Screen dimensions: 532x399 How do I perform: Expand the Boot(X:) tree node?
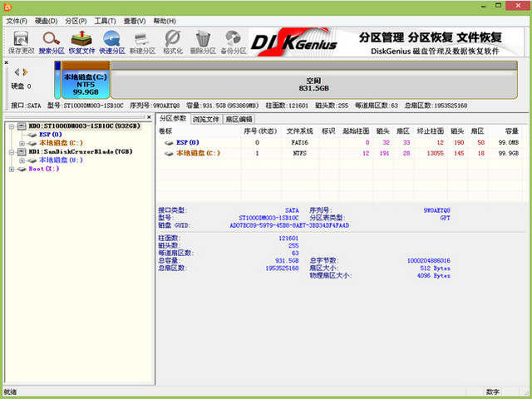(11, 169)
